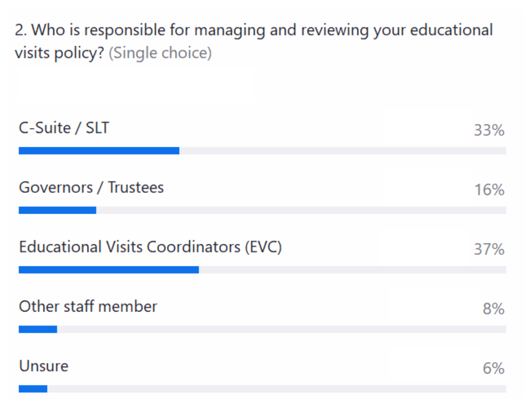The width and height of the screenshot is (532, 418).
Task: Click the 8% result value
Action: pyautogui.click(x=493, y=309)
